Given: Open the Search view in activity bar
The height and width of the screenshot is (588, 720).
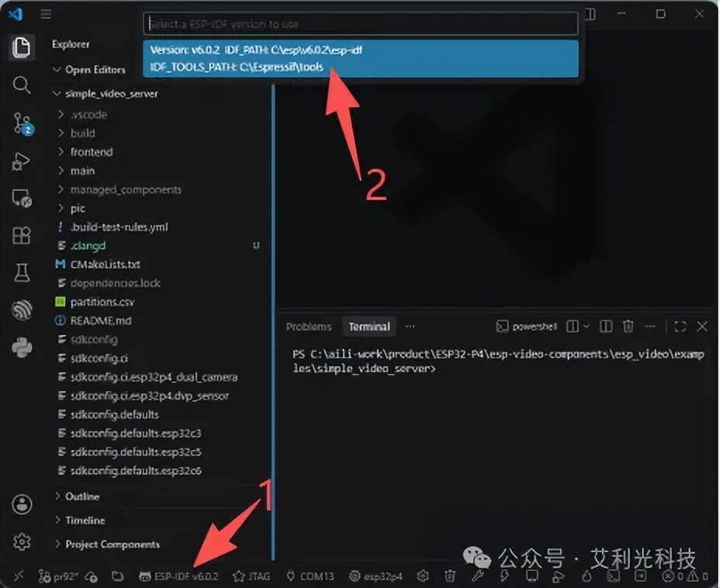Looking at the screenshot, I should [21, 85].
